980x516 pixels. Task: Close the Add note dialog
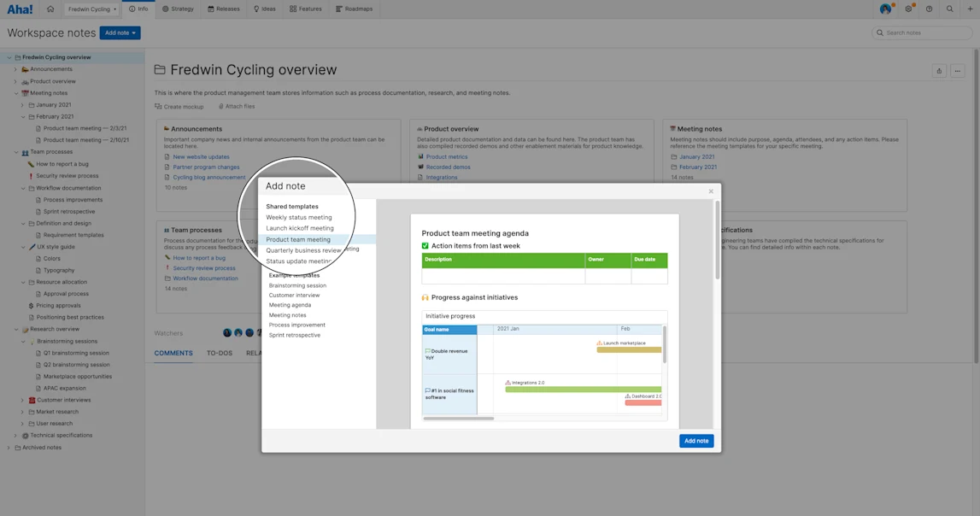[711, 191]
